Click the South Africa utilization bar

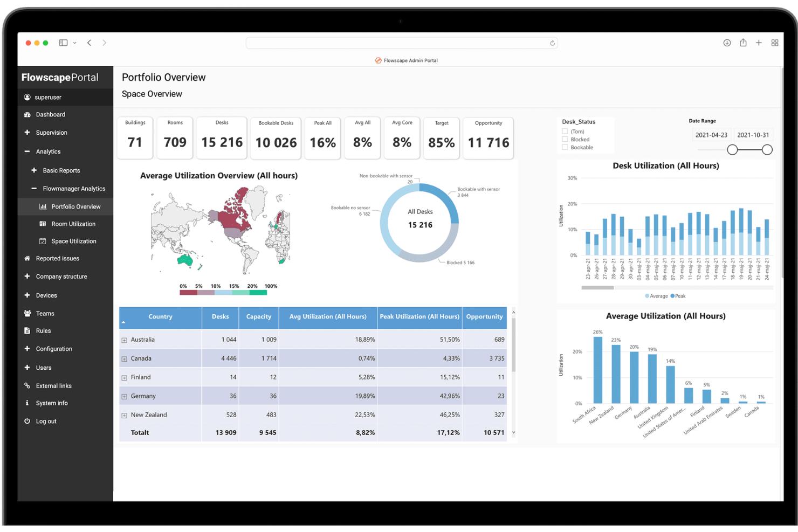tap(597, 370)
